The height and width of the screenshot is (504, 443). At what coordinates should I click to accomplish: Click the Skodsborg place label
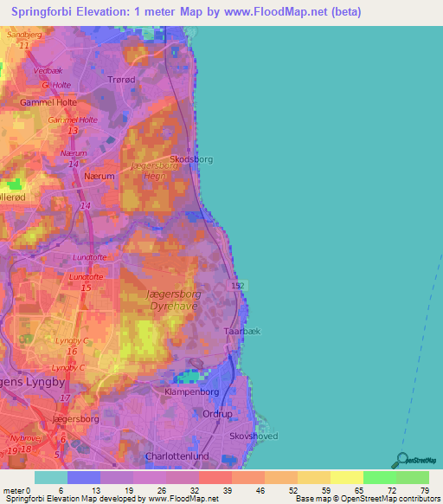click(191, 159)
